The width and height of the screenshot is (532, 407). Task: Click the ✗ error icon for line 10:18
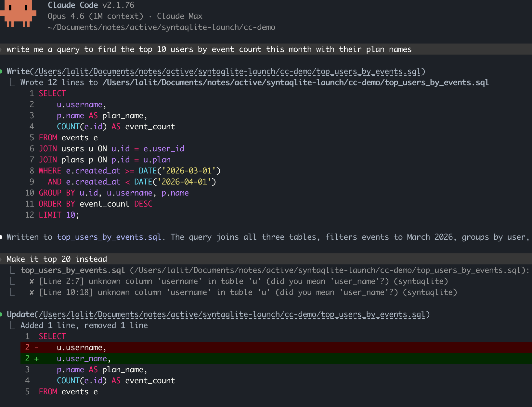[31, 292]
